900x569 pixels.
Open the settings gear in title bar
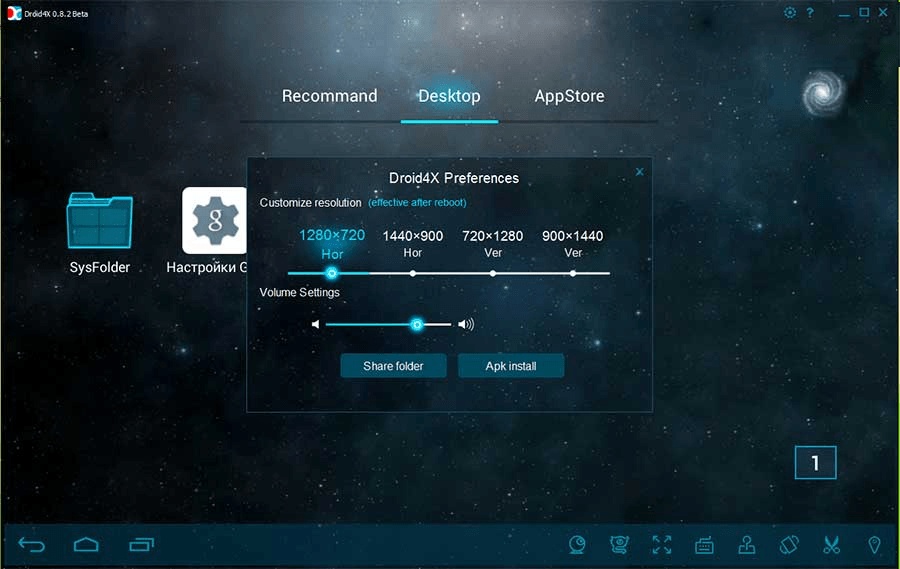[790, 13]
